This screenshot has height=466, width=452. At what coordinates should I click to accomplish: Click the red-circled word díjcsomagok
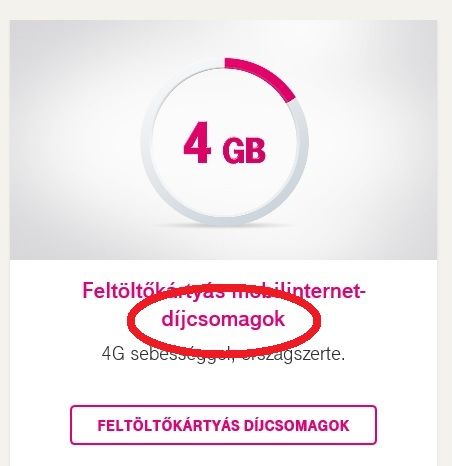223,319
